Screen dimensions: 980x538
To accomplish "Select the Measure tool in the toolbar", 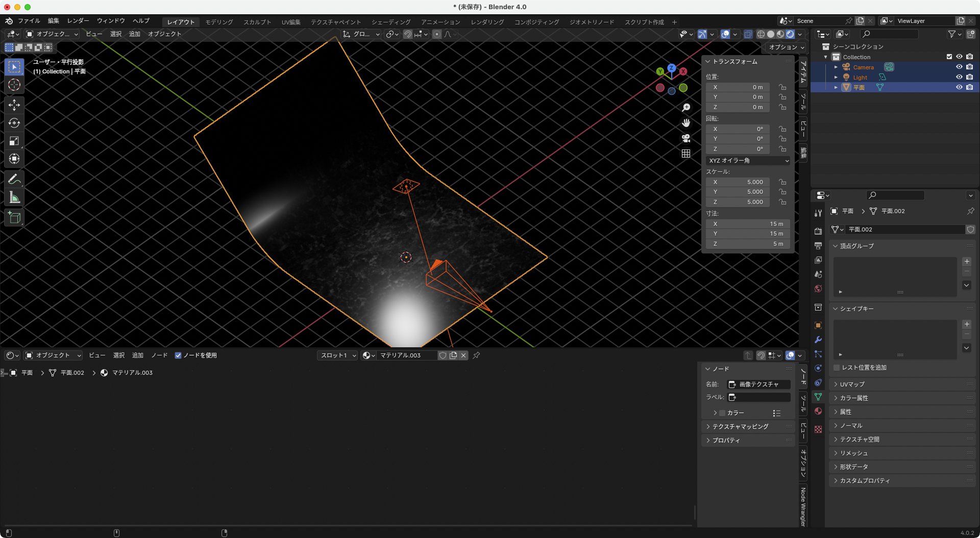I will tap(14, 197).
